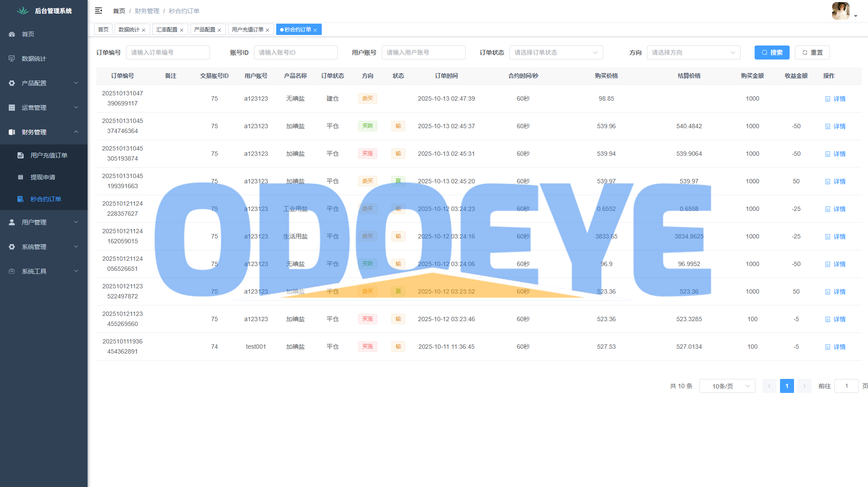
Task: Click the blue 搜索 button
Action: [x=772, y=53]
